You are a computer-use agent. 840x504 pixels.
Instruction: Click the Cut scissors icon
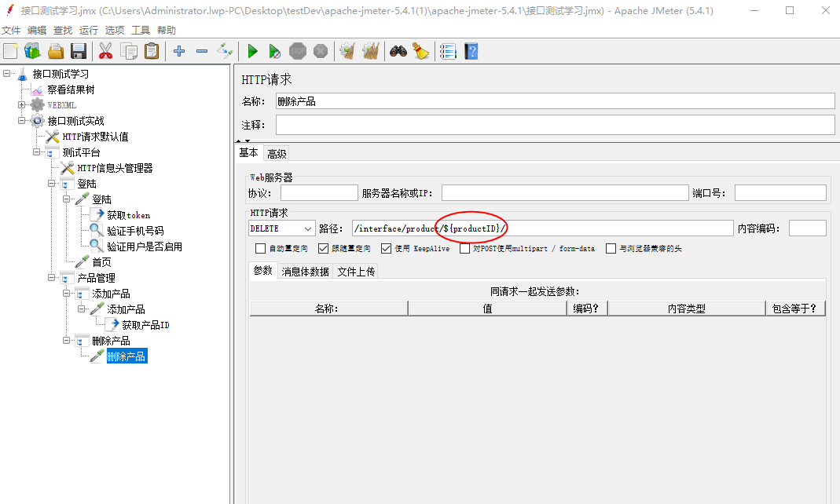point(105,51)
